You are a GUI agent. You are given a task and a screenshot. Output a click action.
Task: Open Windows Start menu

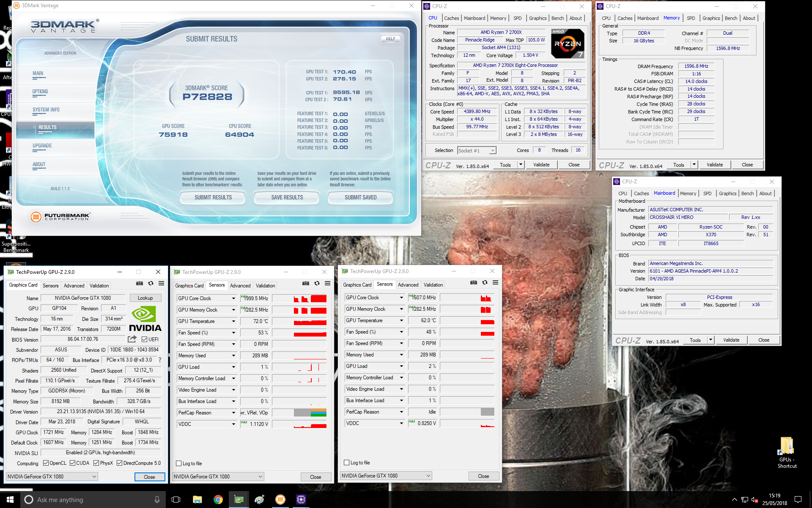10,500
